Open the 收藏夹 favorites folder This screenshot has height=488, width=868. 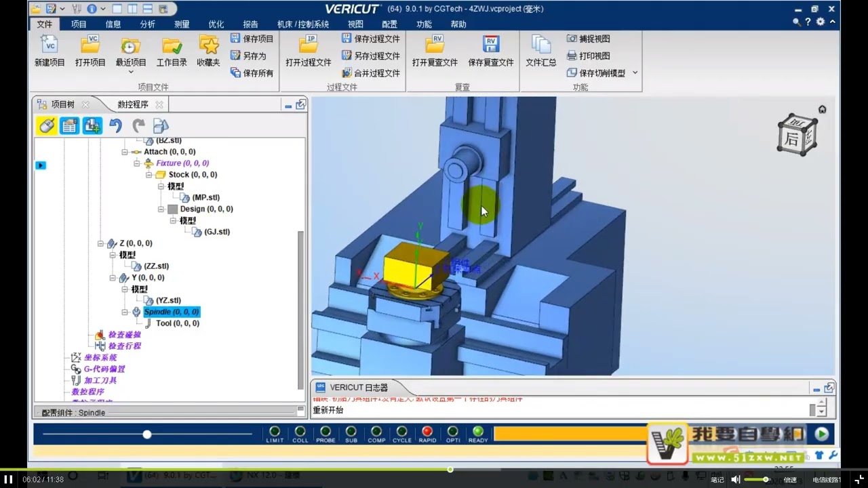[209, 51]
